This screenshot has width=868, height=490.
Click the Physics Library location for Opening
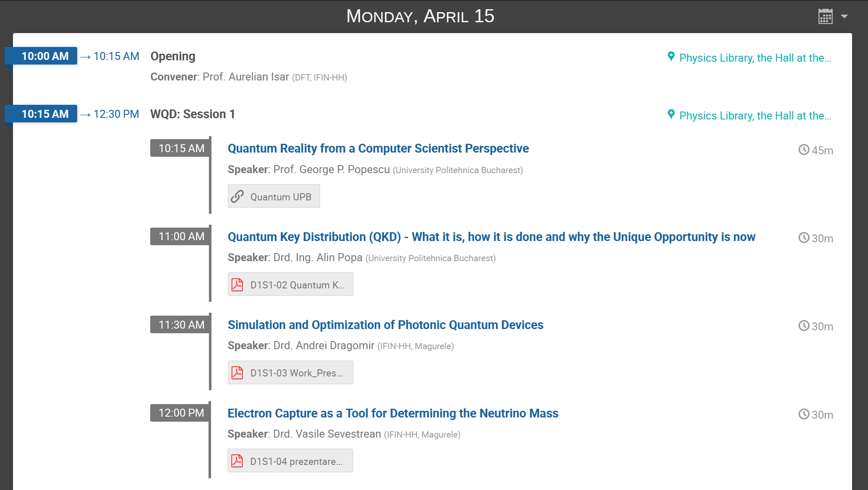pos(755,58)
